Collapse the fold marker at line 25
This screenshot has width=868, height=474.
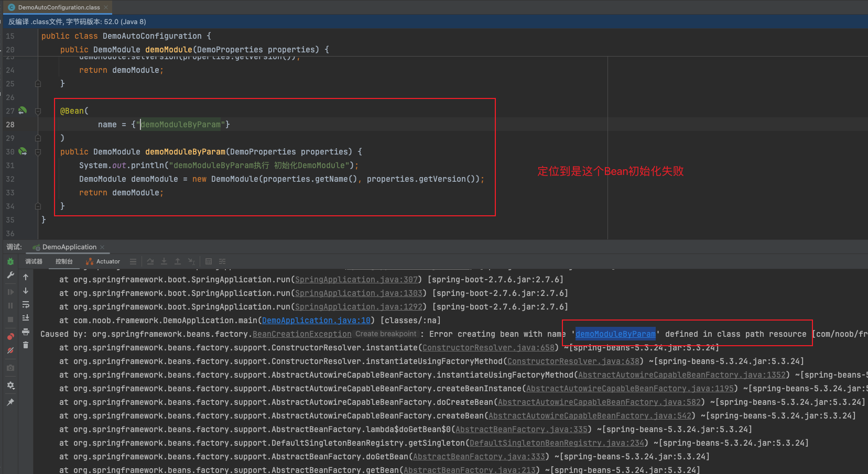[x=38, y=84]
